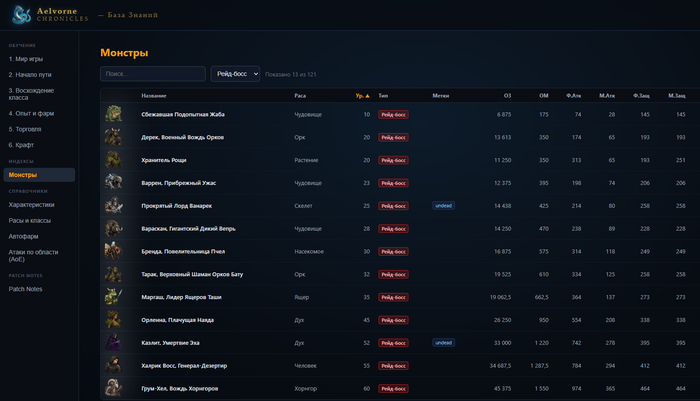
Task: Click the Варрен, Прибрежный Ужас portrait
Action: point(113,182)
